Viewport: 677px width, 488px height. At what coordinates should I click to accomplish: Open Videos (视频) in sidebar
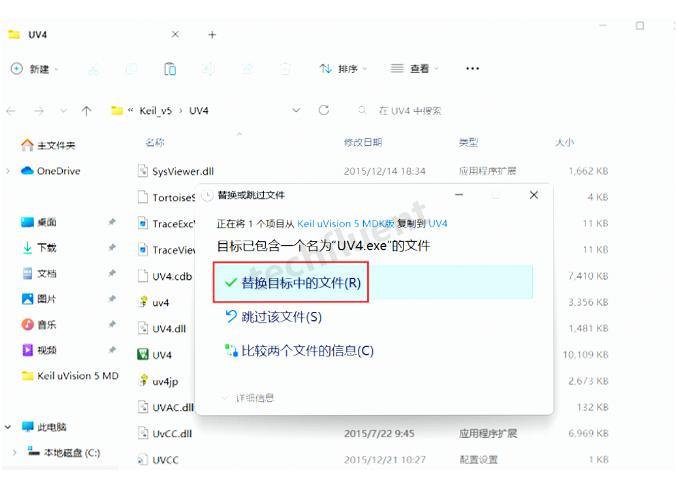pyautogui.click(x=39, y=350)
